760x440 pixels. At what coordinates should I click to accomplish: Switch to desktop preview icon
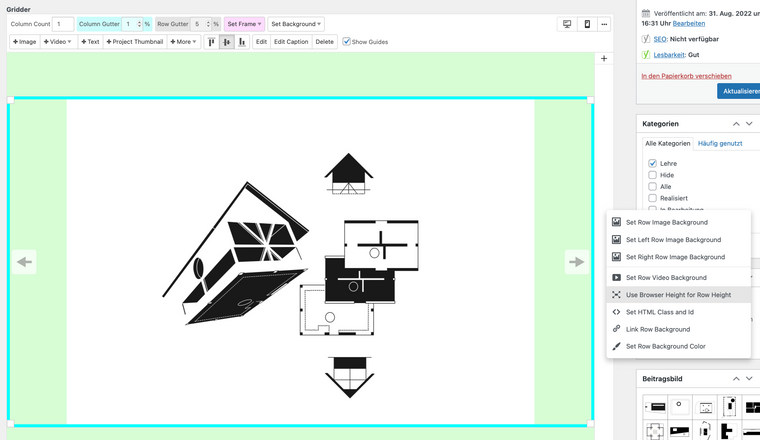click(x=568, y=24)
